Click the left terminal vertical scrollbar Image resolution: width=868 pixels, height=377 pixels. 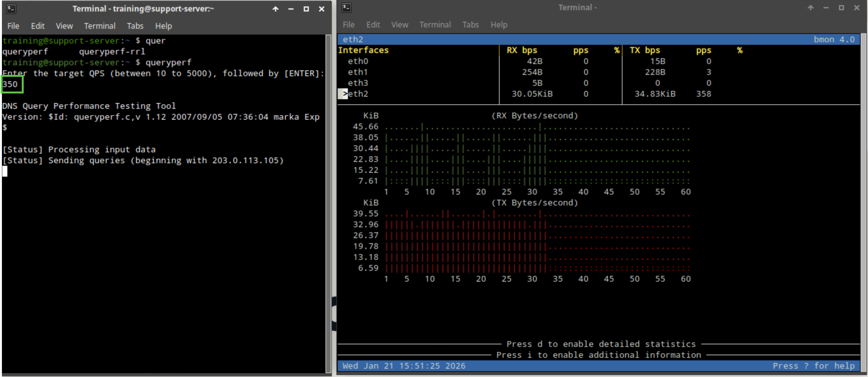click(328, 202)
